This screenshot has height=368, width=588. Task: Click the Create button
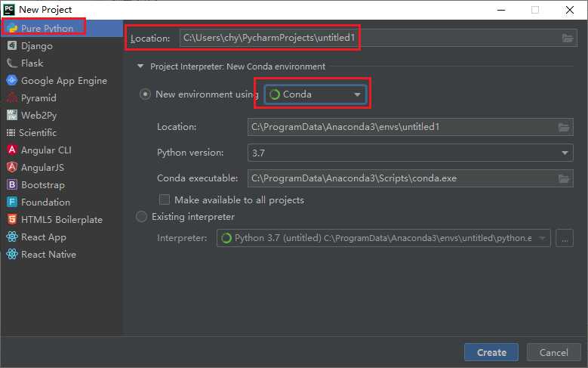tap(491, 352)
